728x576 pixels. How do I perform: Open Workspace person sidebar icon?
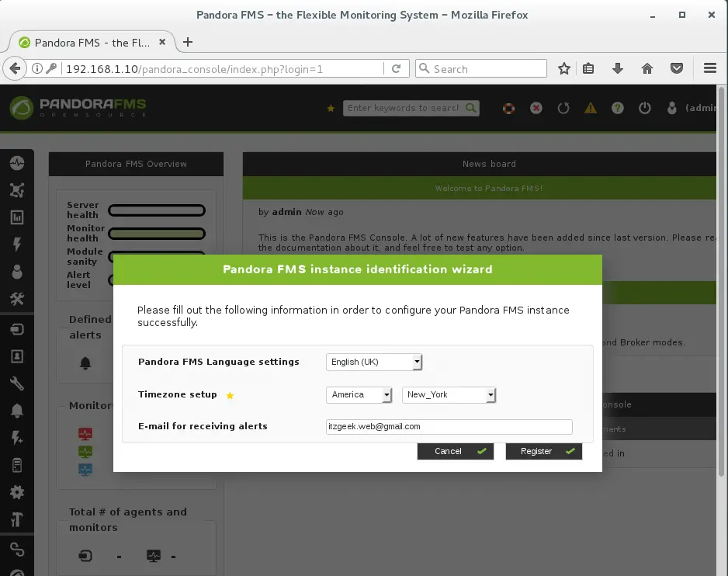pos(17,272)
